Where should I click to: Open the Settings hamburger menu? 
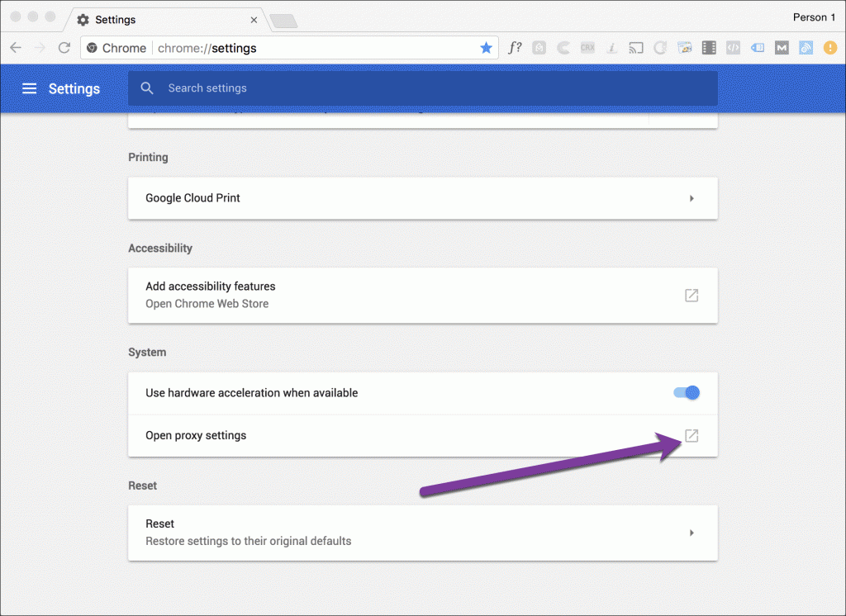(x=29, y=88)
